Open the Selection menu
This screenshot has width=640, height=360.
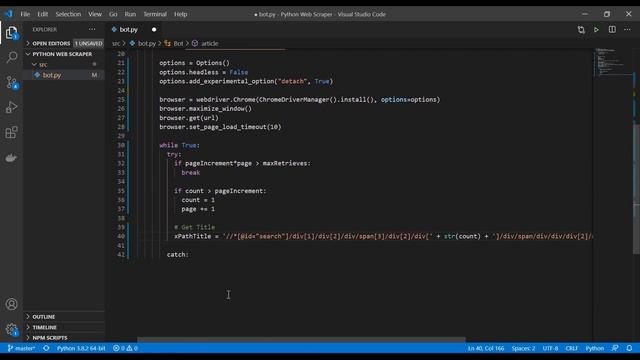pos(68,14)
